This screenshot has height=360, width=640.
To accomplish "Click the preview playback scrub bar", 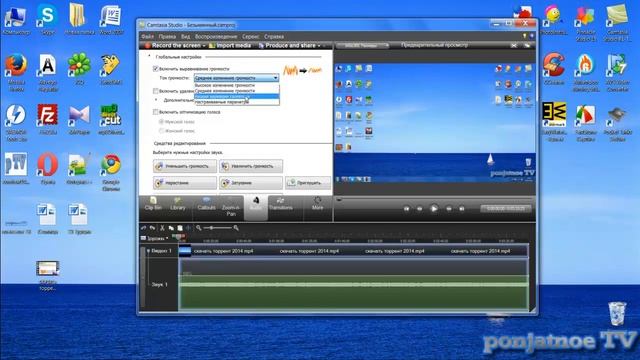I will [x=434, y=200].
